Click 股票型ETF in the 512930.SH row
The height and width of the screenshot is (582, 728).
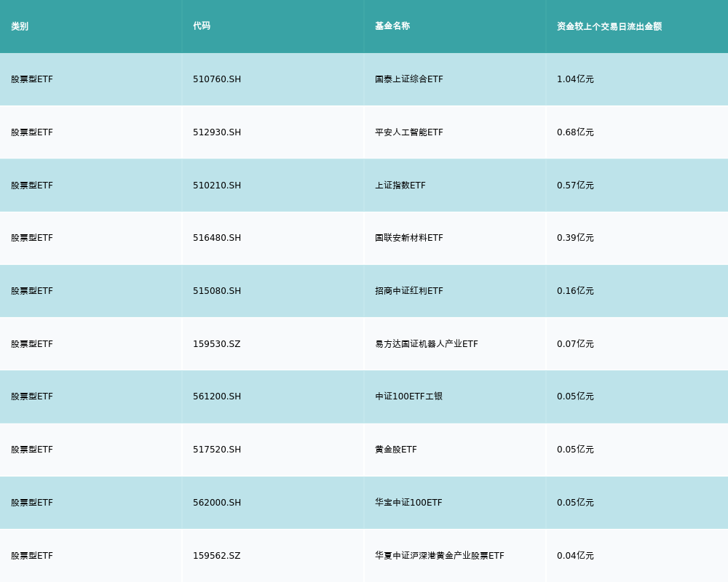point(32,132)
